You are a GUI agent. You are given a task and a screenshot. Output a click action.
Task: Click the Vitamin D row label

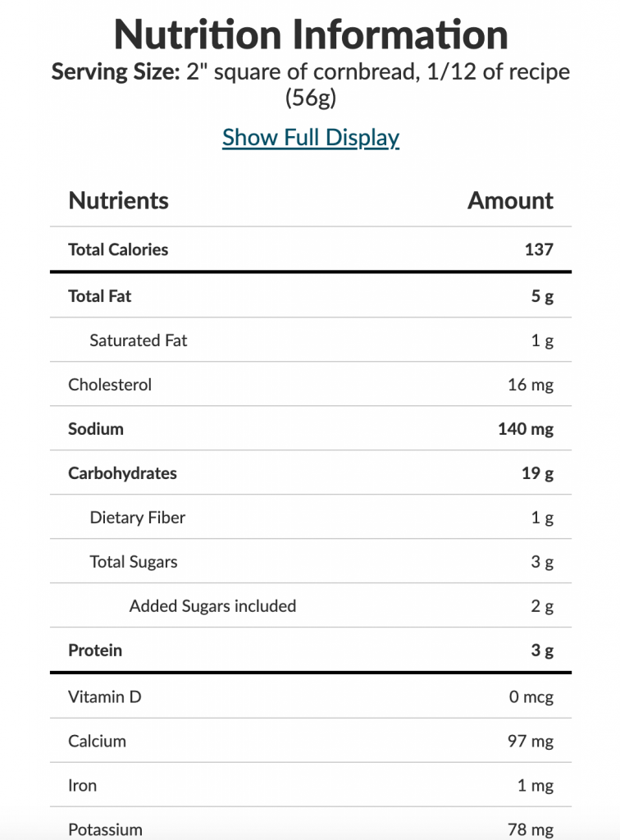coord(104,697)
